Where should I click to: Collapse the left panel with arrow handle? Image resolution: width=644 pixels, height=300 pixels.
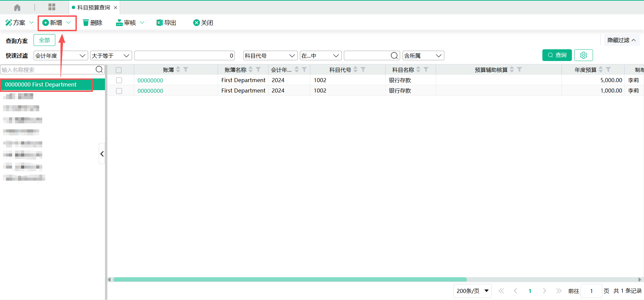click(102, 154)
